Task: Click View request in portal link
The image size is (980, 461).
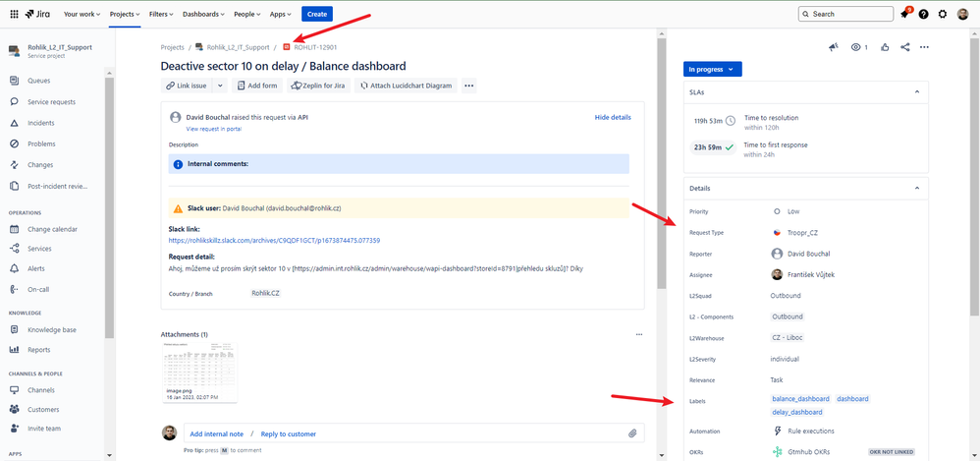Action: (x=214, y=129)
